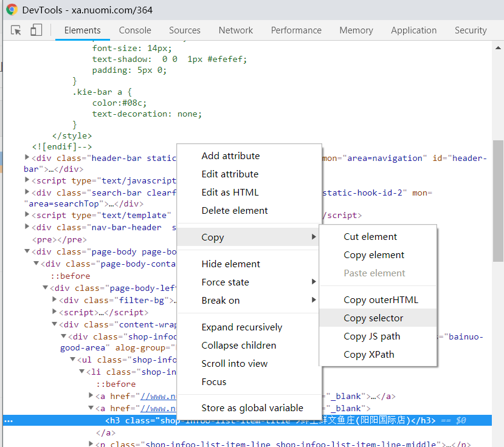Open the Break on submenu
Viewport: 504px width, 447px height.
pyautogui.click(x=249, y=301)
